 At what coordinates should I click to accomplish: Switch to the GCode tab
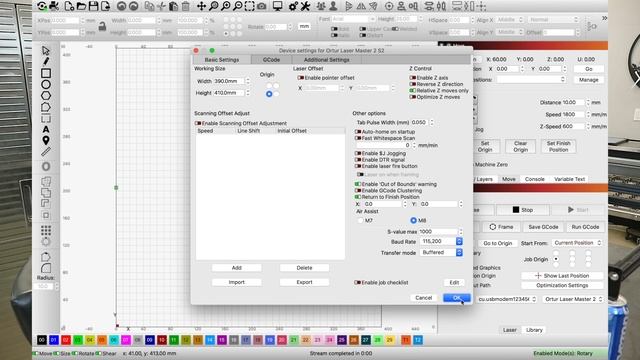pyautogui.click(x=271, y=60)
